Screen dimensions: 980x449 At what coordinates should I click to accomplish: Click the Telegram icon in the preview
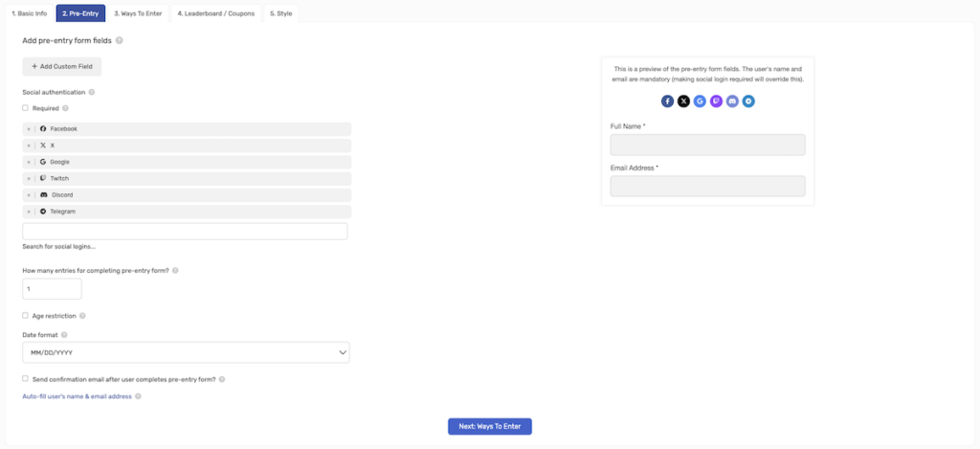coord(748,101)
